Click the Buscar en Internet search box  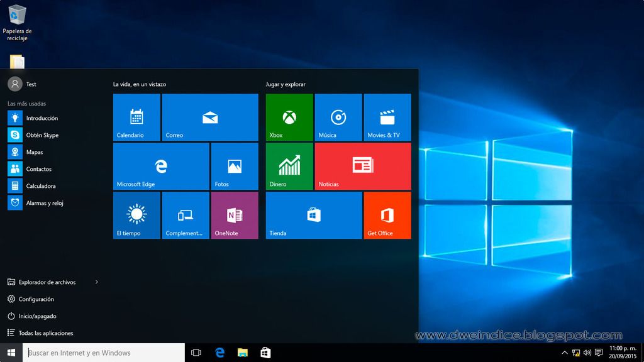[x=104, y=353]
